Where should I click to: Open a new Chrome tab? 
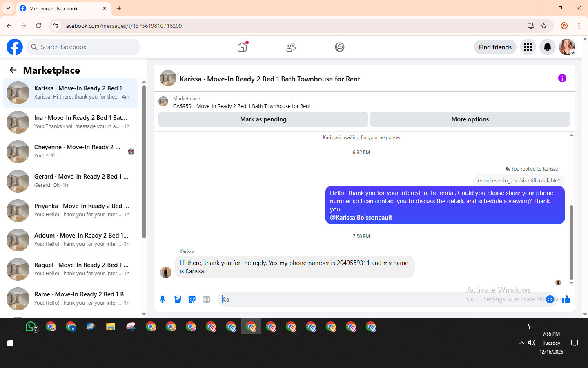(119, 8)
